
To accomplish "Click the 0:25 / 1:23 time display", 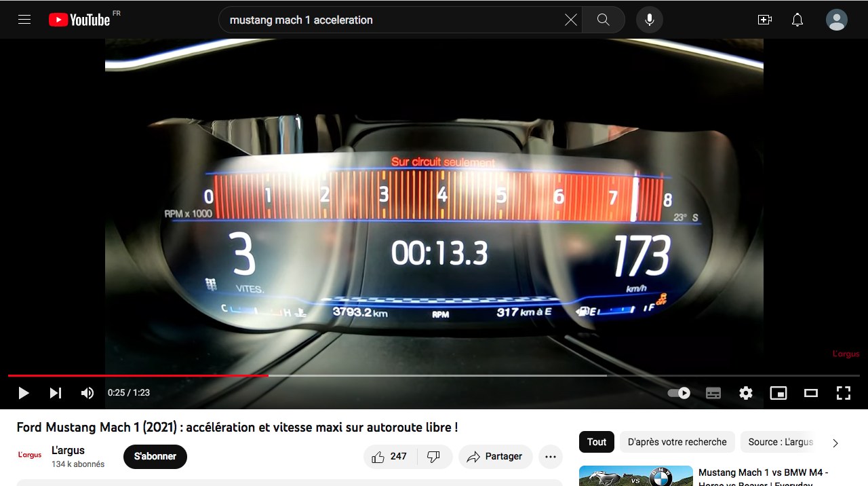I will [x=129, y=392].
